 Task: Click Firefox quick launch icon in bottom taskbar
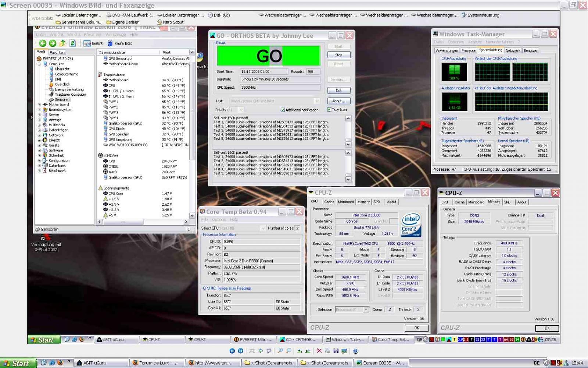[x=60, y=363]
